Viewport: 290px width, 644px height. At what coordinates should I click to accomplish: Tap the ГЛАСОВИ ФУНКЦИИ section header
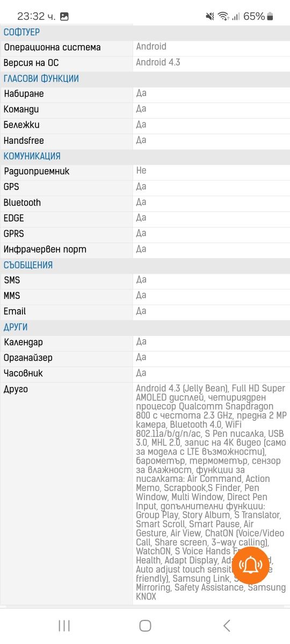(x=41, y=79)
